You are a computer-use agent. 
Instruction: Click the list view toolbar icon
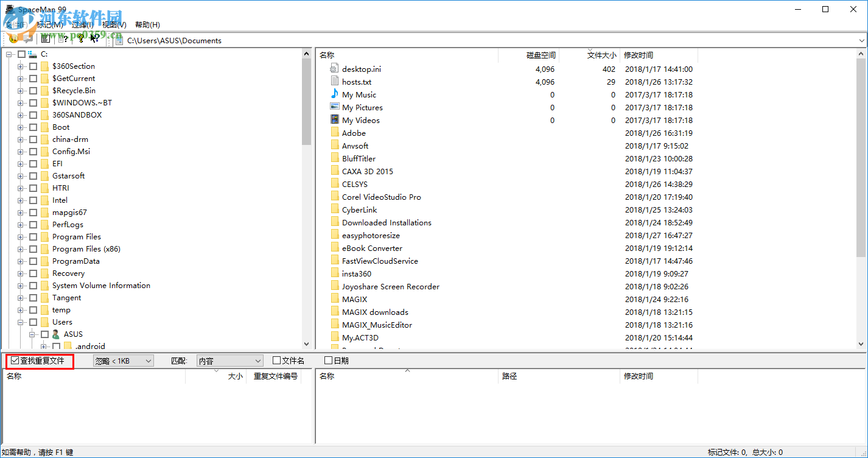[45, 39]
